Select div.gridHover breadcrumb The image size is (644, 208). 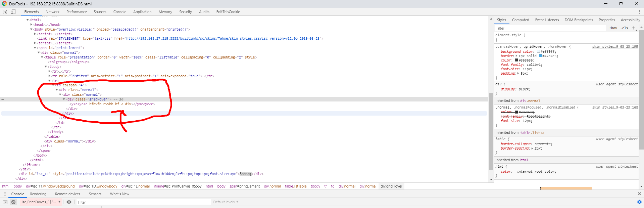click(x=391, y=186)
